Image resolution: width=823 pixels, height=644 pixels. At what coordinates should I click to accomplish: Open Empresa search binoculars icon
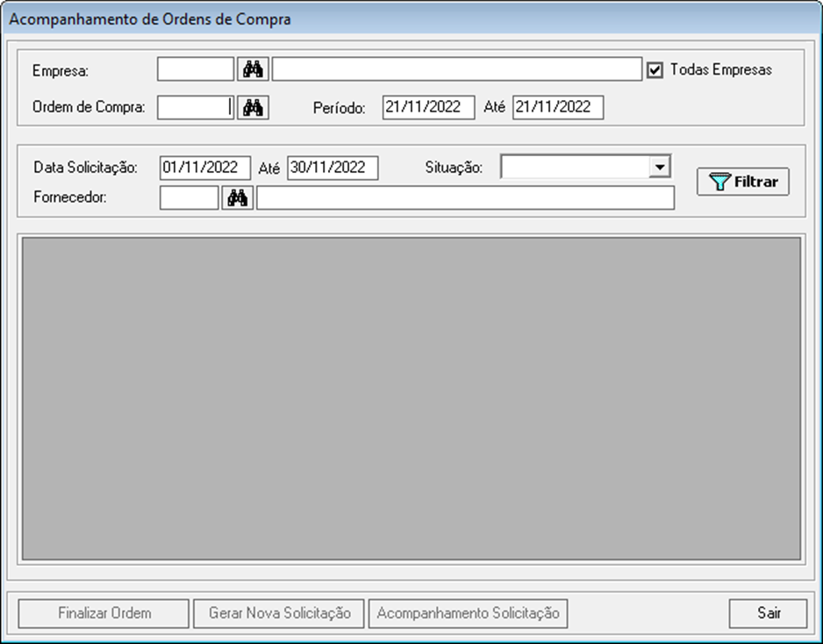[x=253, y=69]
